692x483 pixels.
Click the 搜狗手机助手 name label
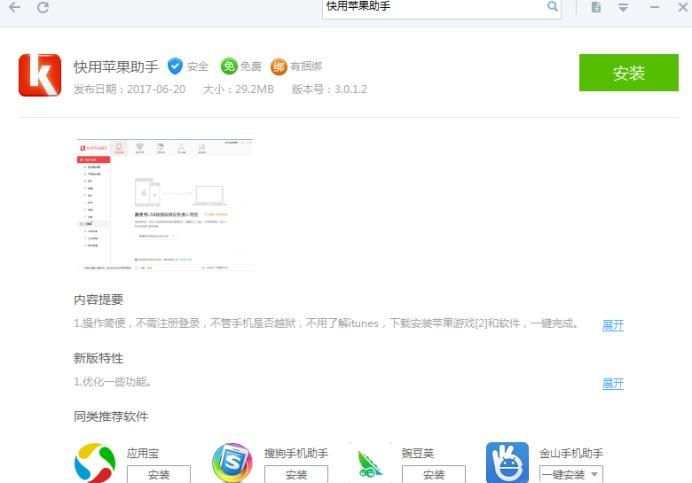click(x=296, y=453)
